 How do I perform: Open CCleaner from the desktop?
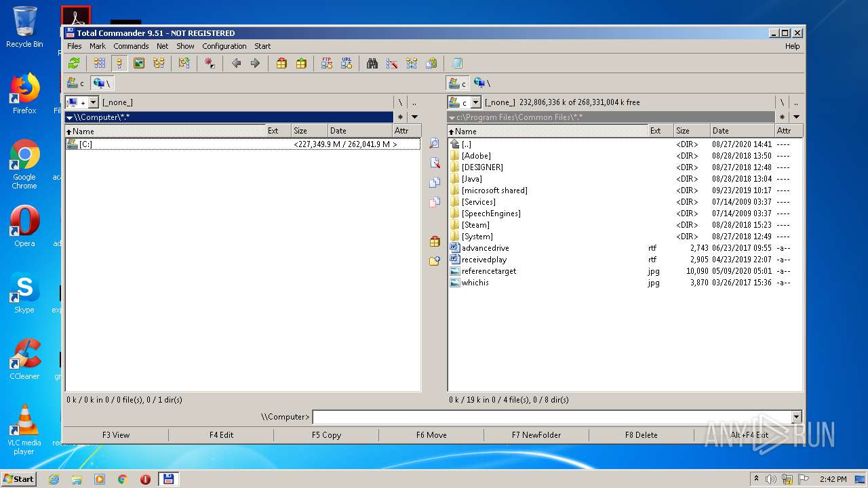[x=24, y=360]
